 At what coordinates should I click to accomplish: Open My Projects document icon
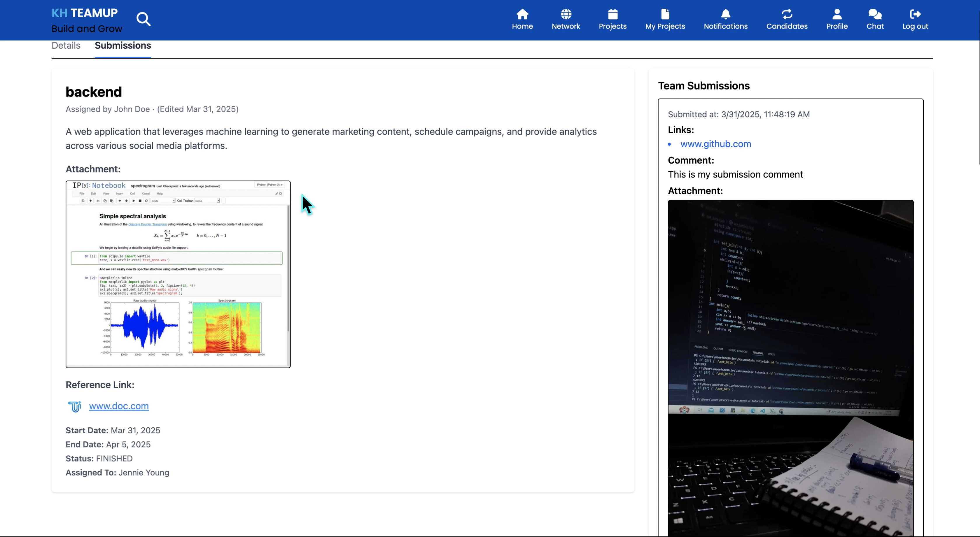[x=665, y=15]
